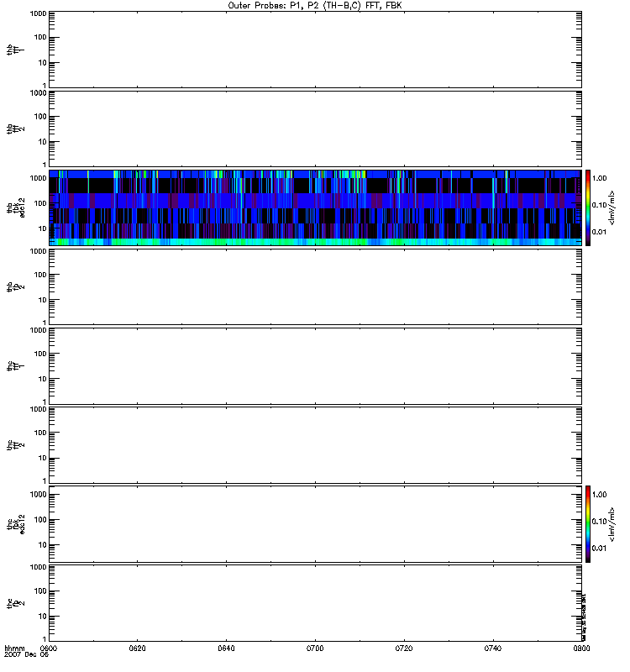Click the plot title "Outer Probes: P1, P2 (TH-B,C) FFT, FBK"

coord(315,6)
